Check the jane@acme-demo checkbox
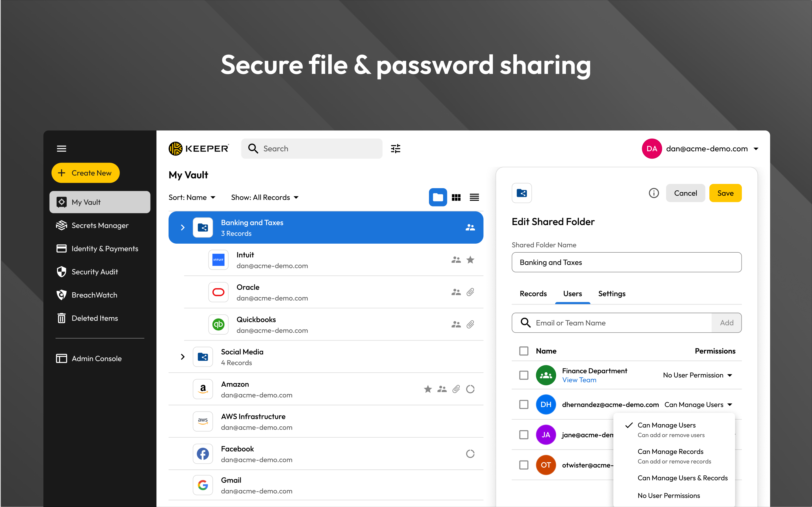 coord(524,435)
